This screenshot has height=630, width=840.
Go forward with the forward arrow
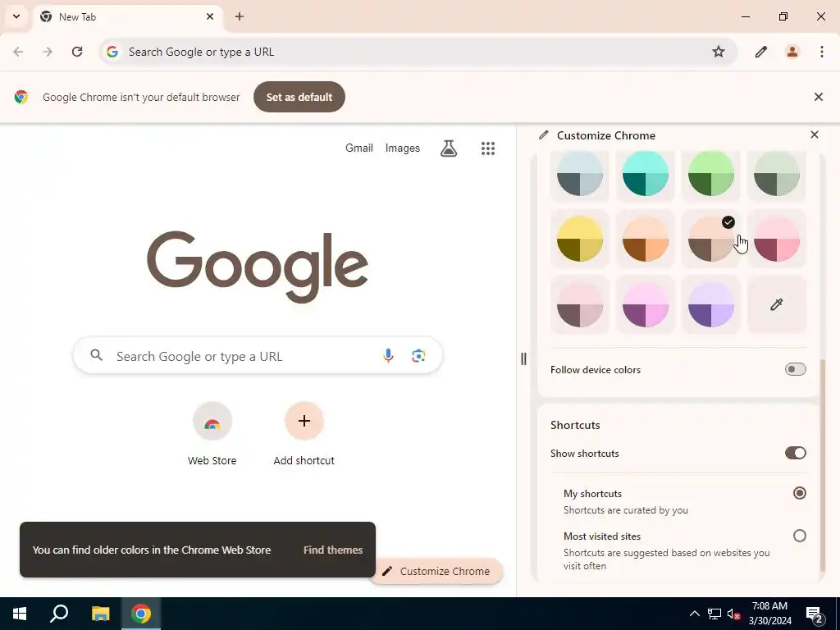48,52
